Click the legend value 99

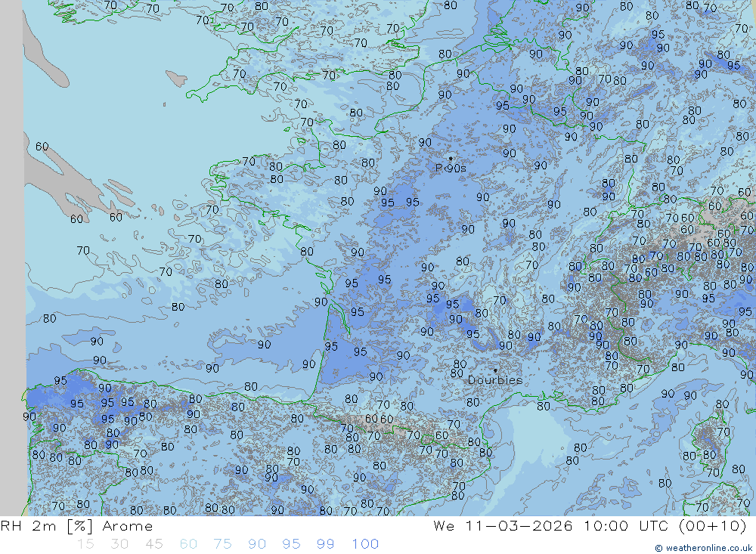(x=325, y=544)
